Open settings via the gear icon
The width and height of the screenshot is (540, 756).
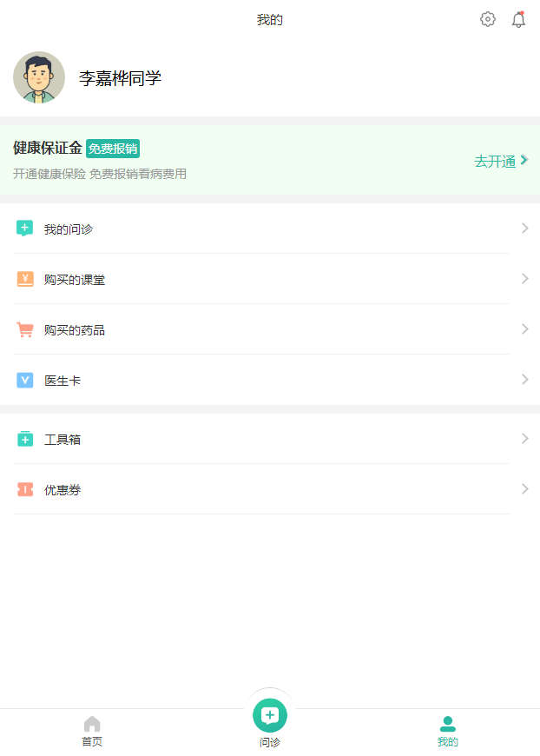[x=488, y=19]
